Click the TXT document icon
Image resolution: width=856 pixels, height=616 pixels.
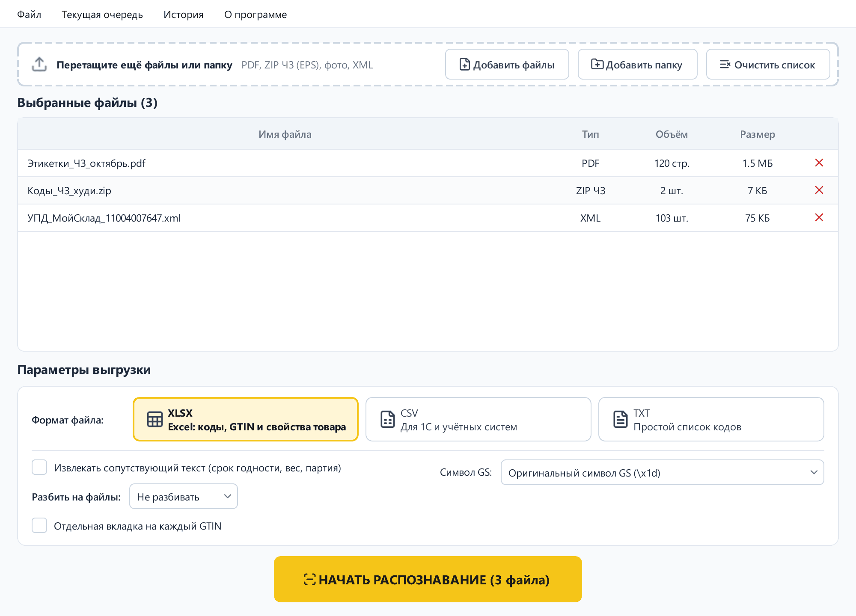(621, 419)
